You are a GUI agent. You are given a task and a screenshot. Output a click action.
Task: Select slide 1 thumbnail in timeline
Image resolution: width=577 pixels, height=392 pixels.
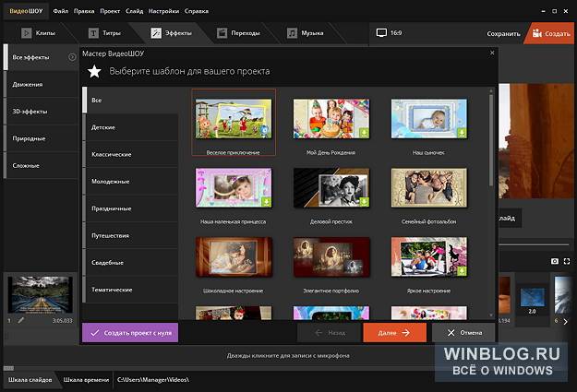click(40, 295)
